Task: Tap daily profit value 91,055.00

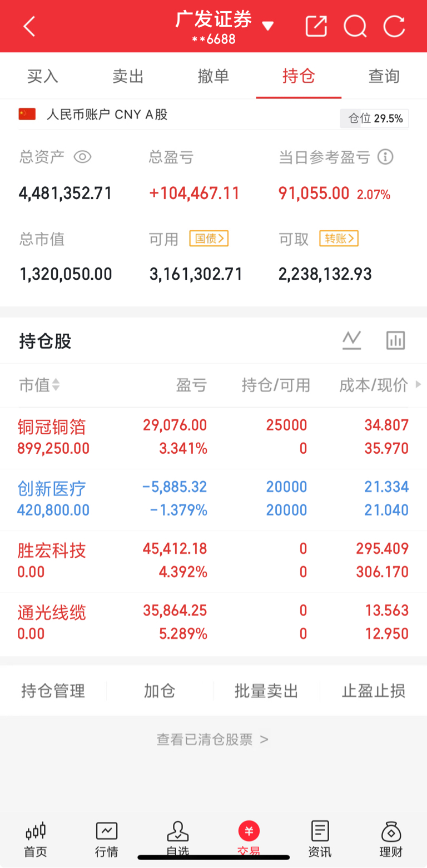Action: (314, 194)
